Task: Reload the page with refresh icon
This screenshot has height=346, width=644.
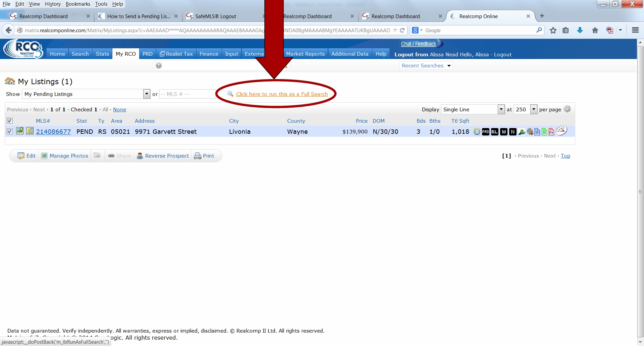Action: point(402,30)
